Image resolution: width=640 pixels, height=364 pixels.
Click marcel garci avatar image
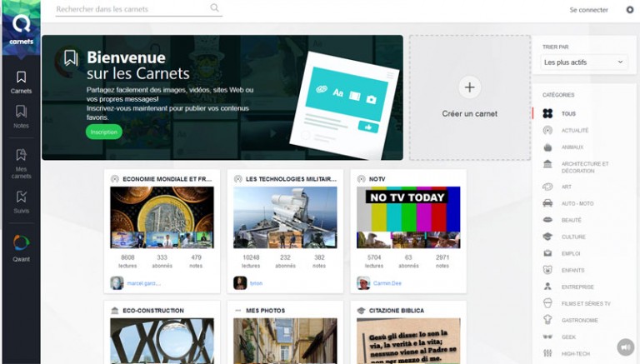117,283
